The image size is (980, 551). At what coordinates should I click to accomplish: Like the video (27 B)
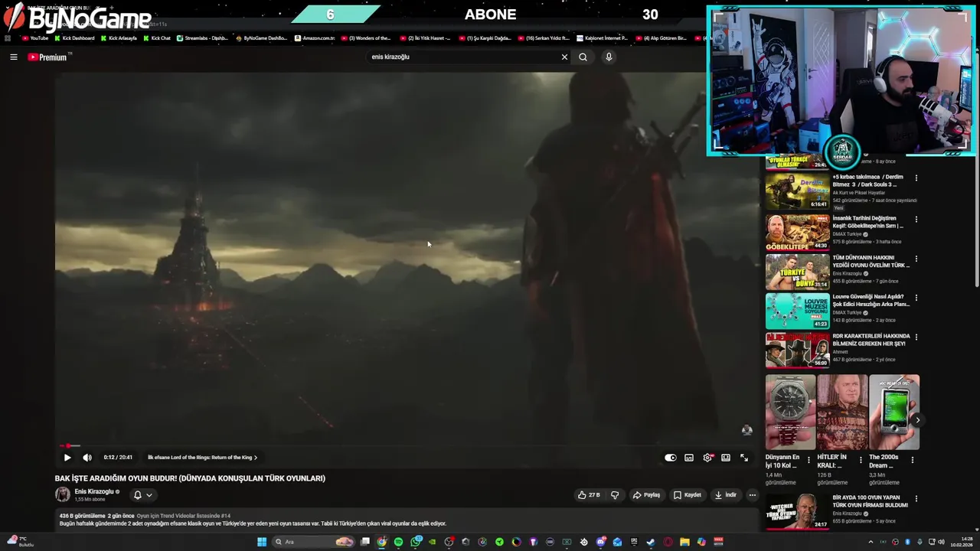[x=590, y=495]
